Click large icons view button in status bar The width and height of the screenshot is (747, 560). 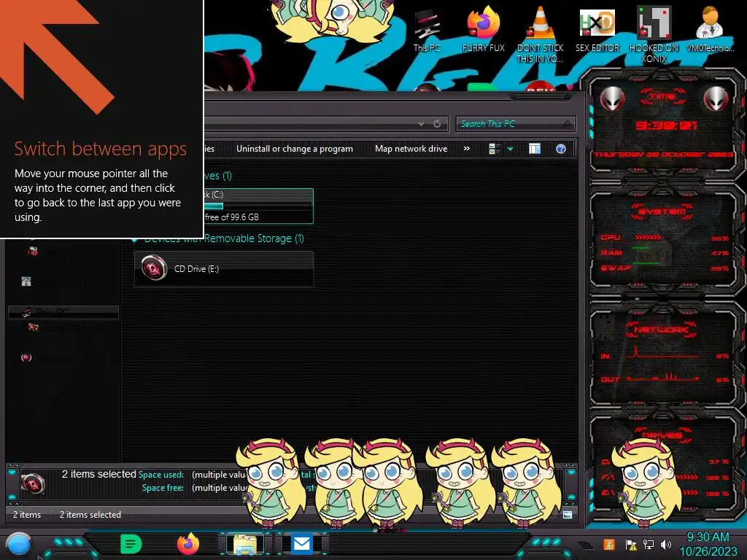pyautogui.click(x=568, y=514)
